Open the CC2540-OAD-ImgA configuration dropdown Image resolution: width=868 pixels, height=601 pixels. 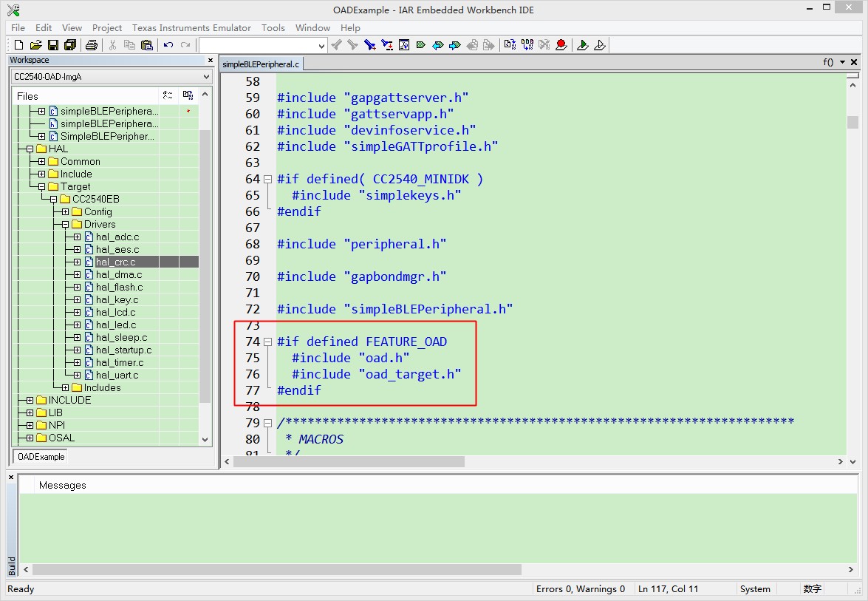coord(206,77)
